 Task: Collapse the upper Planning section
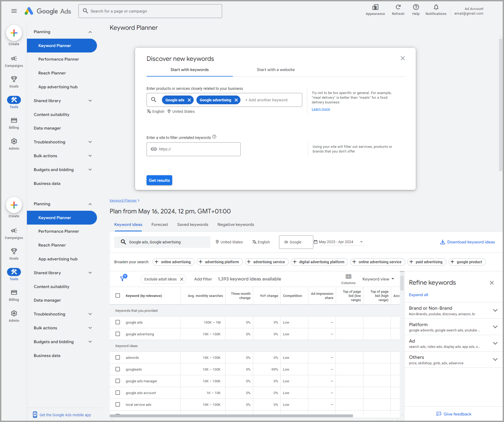tap(90, 32)
